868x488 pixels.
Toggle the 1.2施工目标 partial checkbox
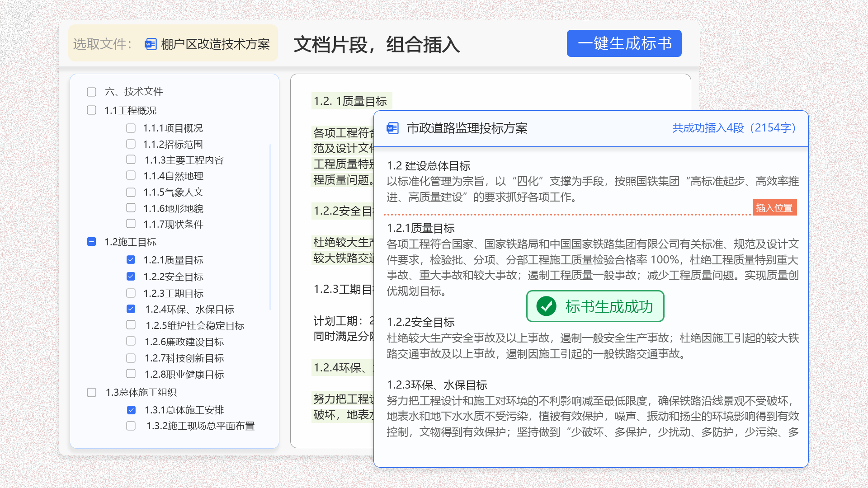pos(91,242)
